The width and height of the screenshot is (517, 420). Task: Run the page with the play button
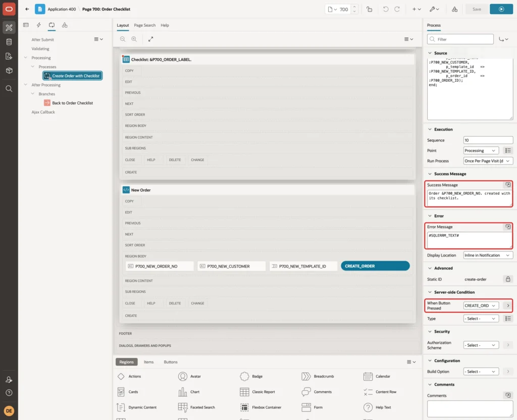pos(501,9)
